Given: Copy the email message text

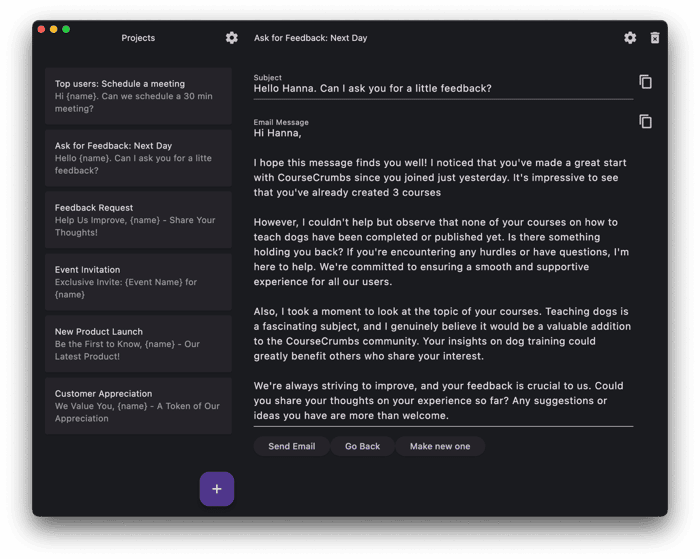Looking at the screenshot, I should [646, 121].
